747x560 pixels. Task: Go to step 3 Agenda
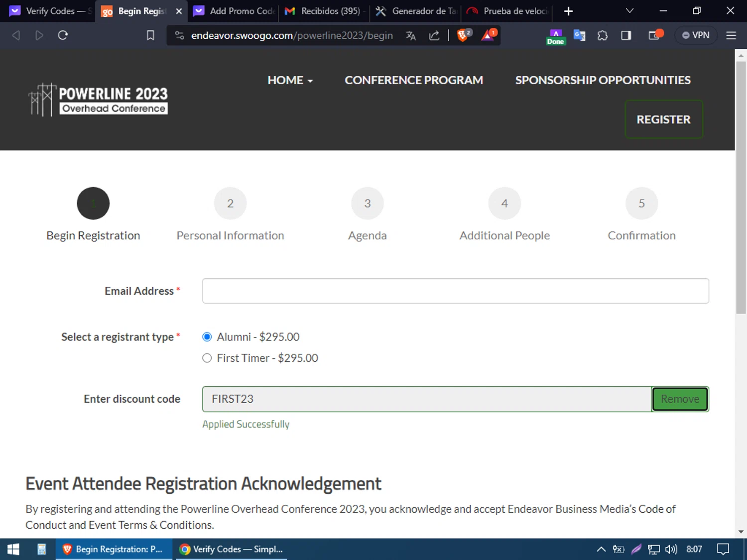[x=368, y=203]
